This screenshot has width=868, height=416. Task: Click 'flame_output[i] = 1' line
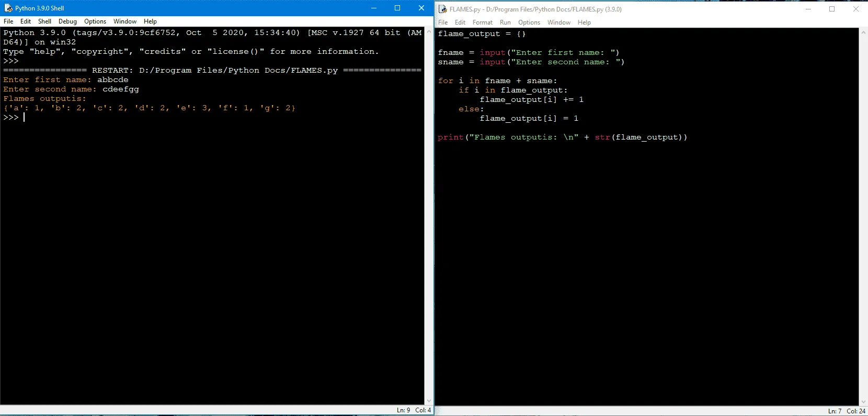[x=529, y=118]
